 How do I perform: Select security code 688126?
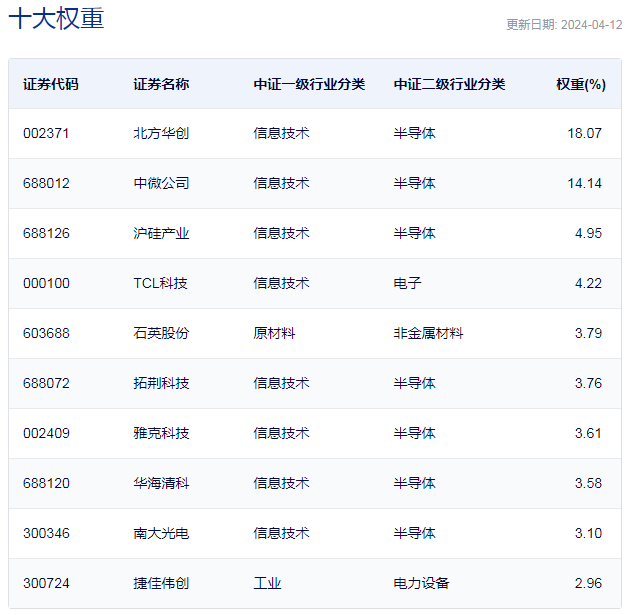click(46, 233)
